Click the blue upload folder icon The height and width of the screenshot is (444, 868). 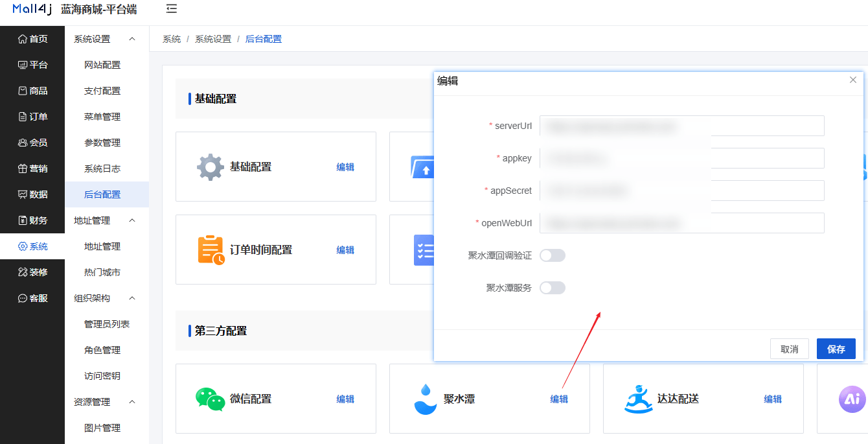tap(422, 167)
